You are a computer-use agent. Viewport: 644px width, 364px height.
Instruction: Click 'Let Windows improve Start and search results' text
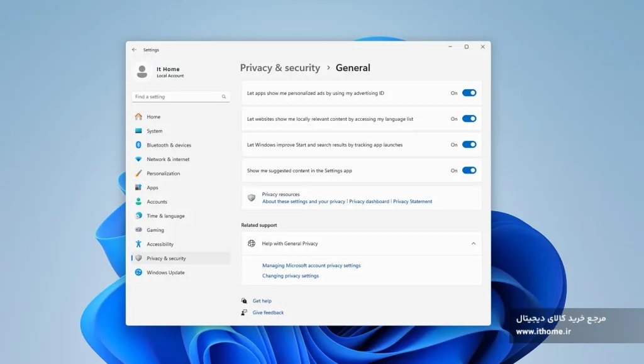coord(325,145)
